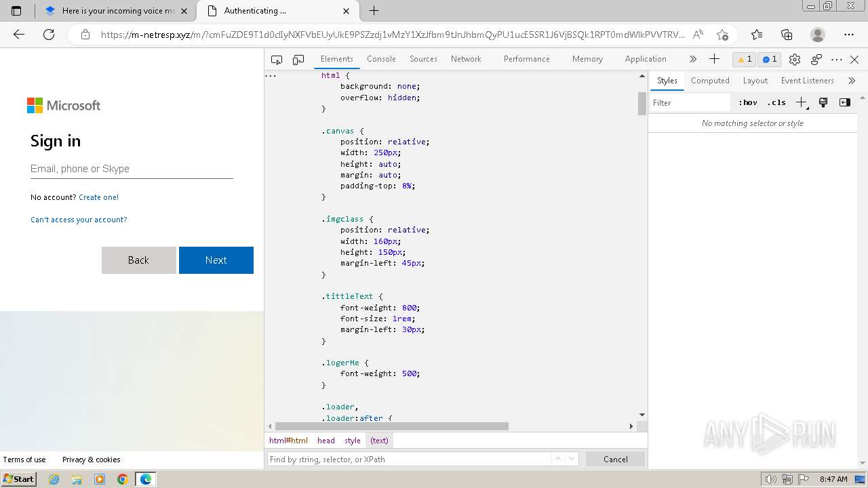Screen dimensions: 868x488
Task: Add this page to favorites
Action: 722,35
